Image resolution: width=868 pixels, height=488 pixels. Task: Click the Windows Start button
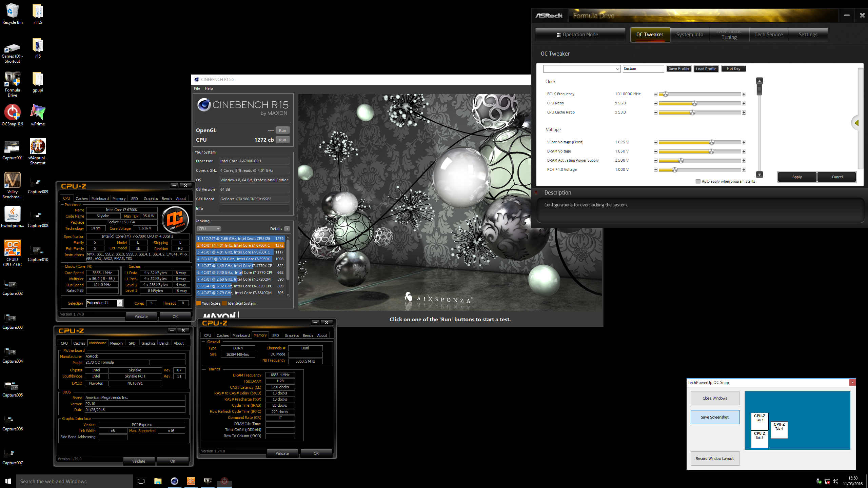[x=8, y=481]
